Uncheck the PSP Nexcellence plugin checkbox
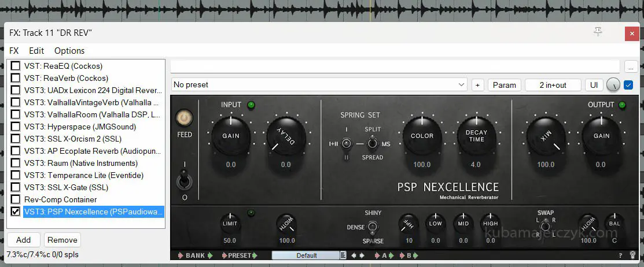The image size is (644, 267). [x=16, y=212]
